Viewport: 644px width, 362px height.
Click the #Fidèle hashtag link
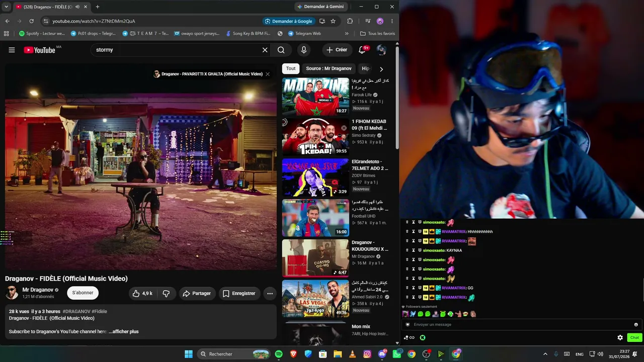[x=99, y=312]
